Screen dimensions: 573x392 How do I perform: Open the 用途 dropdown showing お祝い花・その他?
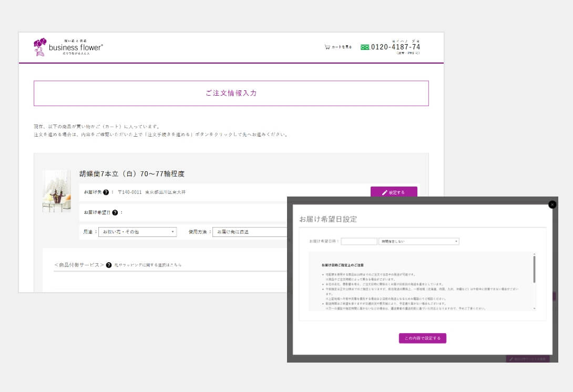137,232
